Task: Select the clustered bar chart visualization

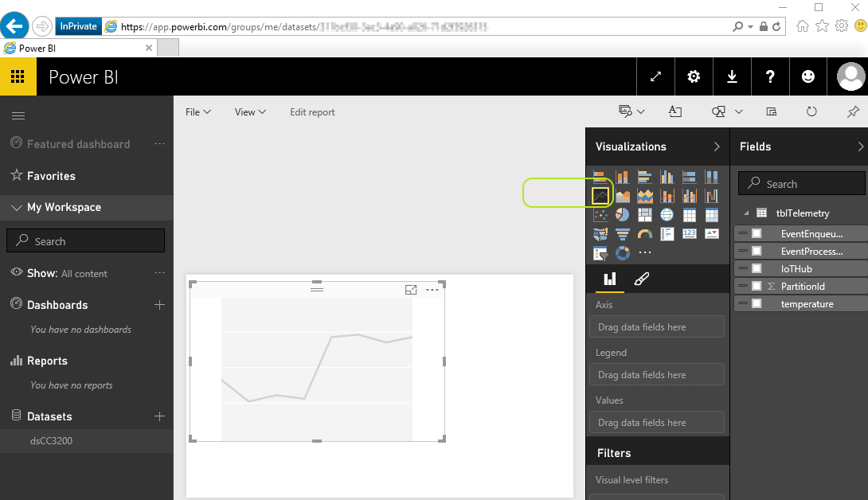Action: click(644, 178)
